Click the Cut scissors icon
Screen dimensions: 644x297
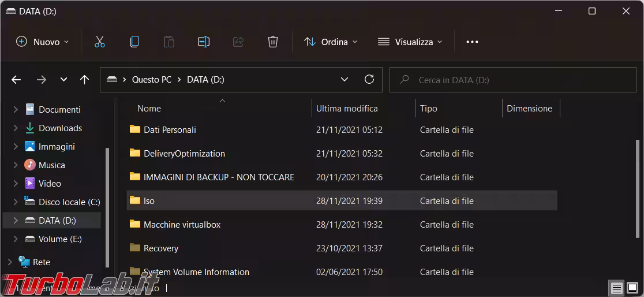(100, 42)
